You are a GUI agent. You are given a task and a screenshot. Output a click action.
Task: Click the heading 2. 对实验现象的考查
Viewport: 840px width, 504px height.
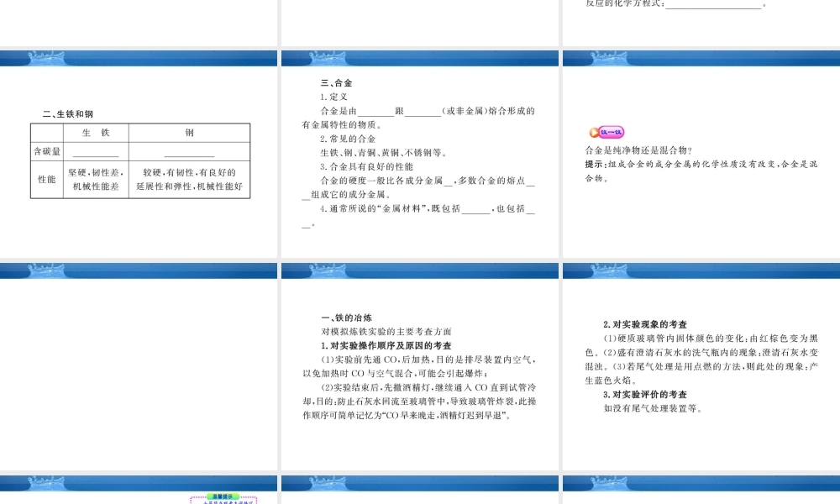point(645,324)
